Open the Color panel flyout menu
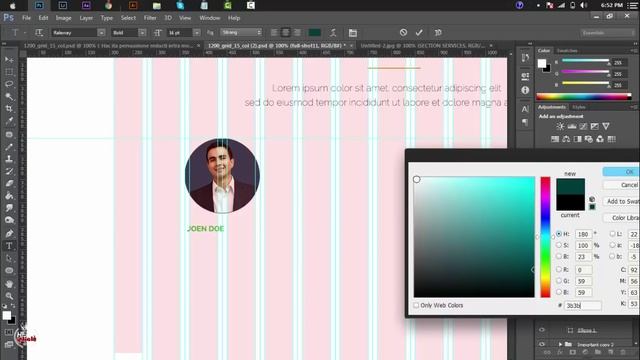The height and width of the screenshot is (360, 640). 633,51
